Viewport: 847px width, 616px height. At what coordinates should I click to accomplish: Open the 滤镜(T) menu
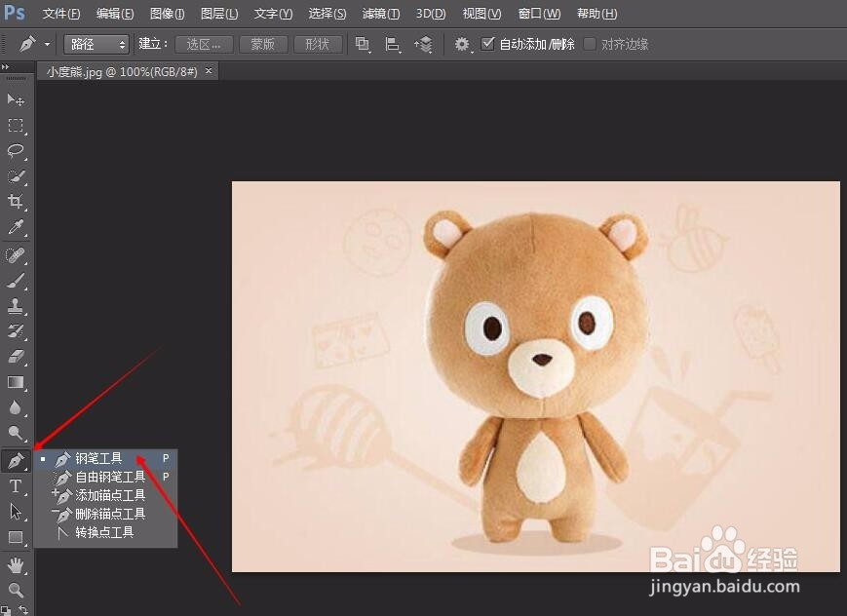click(x=380, y=14)
